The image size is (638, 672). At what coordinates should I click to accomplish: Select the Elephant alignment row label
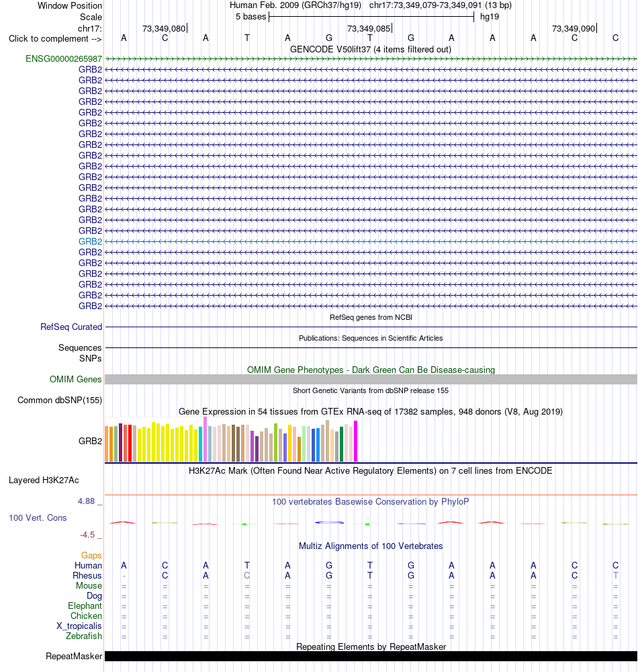[x=85, y=605]
